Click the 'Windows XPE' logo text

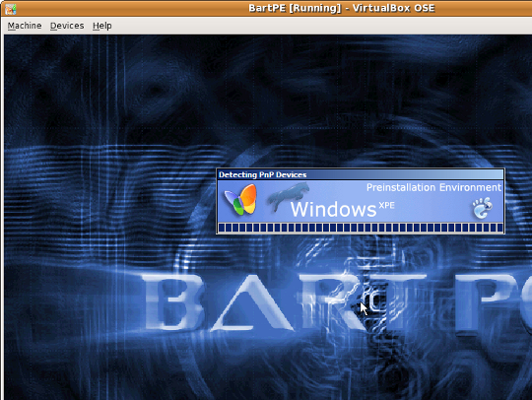tap(342, 209)
